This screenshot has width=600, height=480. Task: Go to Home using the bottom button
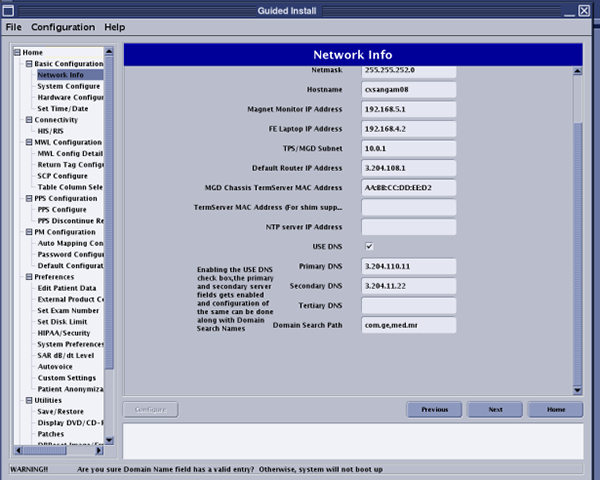click(556, 409)
